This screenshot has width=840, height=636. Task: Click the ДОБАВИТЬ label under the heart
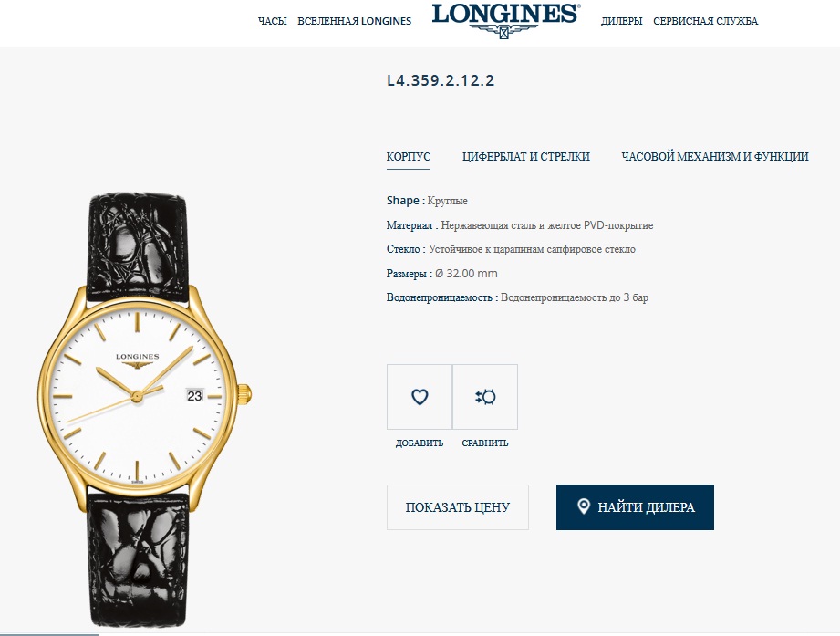420,443
